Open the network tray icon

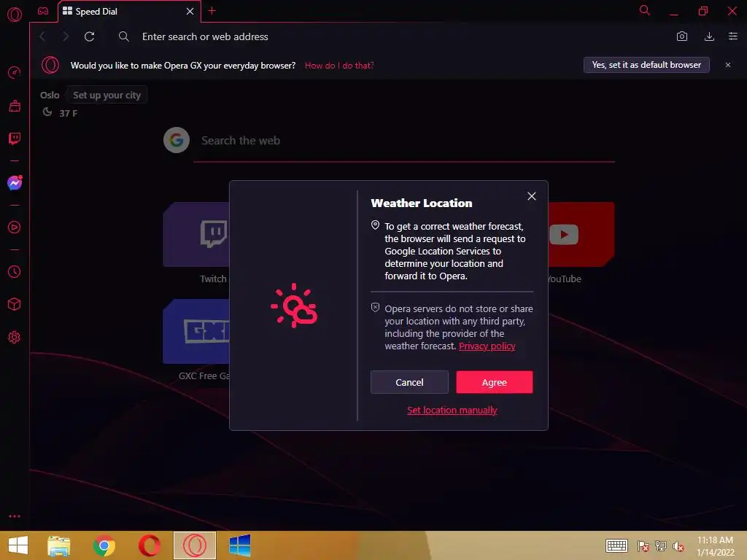pyautogui.click(x=661, y=546)
